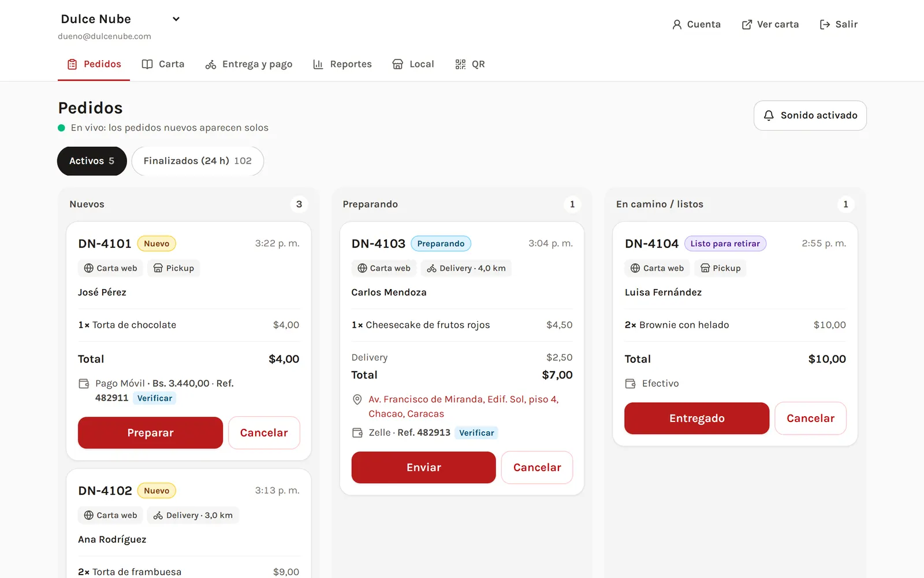Open Ver carta in new window
The height and width of the screenshot is (578, 924).
point(770,24)
